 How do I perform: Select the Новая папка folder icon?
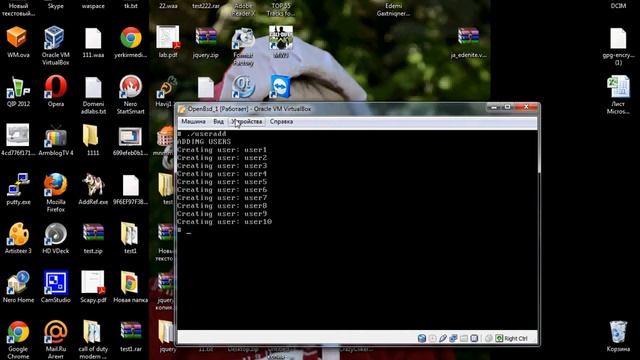point(131,287)
